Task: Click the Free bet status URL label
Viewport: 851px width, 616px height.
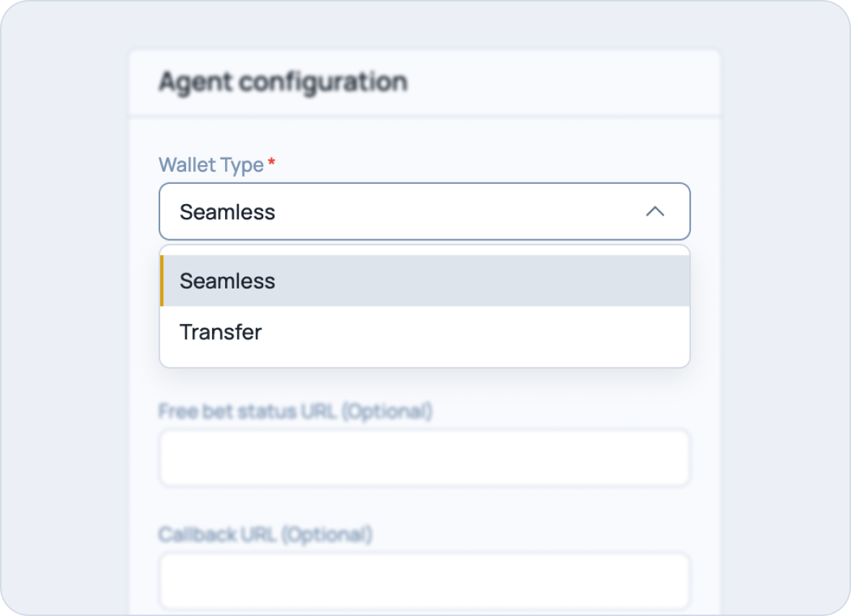Action: pyautogui.click(x=295, y=411)
